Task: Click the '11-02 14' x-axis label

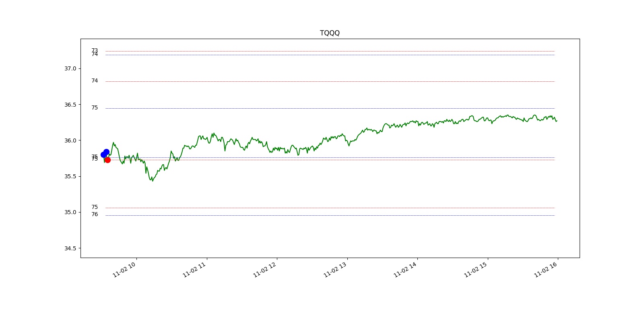Action: [405, 269]
